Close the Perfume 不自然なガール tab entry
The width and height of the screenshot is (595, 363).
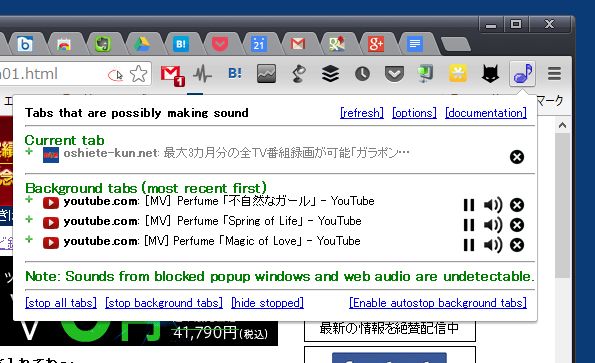tap(517, 205)
